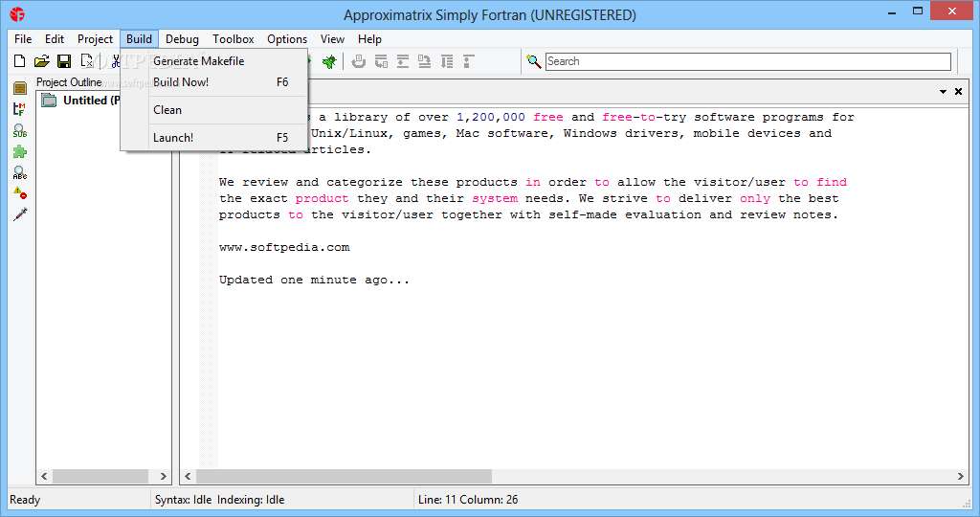Screen dimensions: 980x517
Task: Focus the Search input field
Action: 748,61
